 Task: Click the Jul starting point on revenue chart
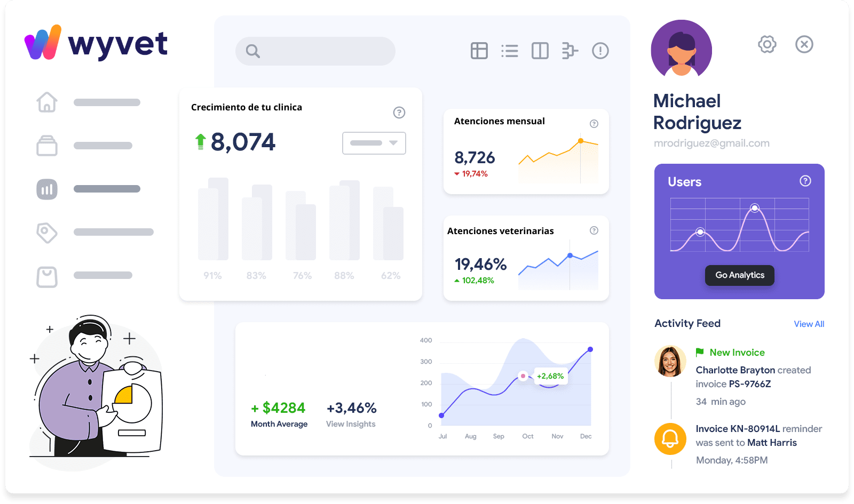click(x=441, y=415)
